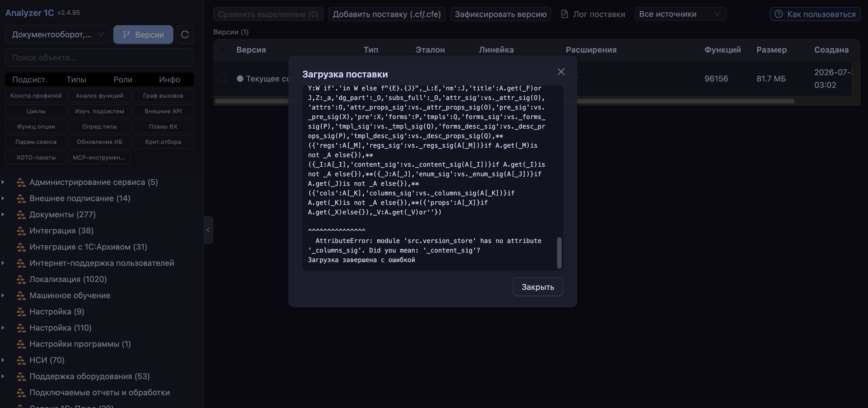
Task: Click Поддержка оборудования subsystem icon
Action: 21,376
